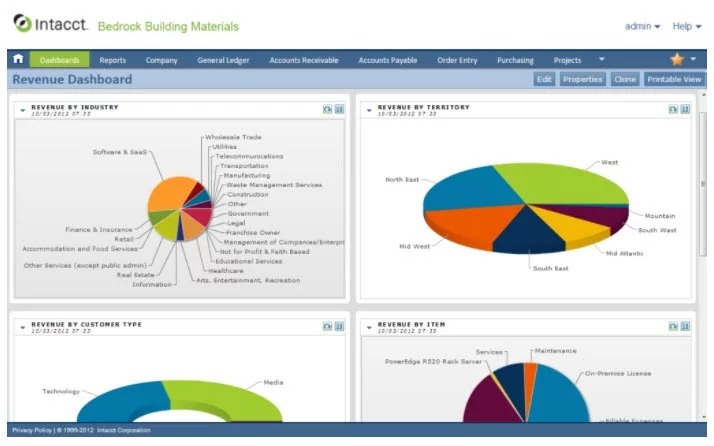Click the Wholesale Trade chart label
Image resolution: width=714 pixels, height=446 pixels.
tap(233, 137)
